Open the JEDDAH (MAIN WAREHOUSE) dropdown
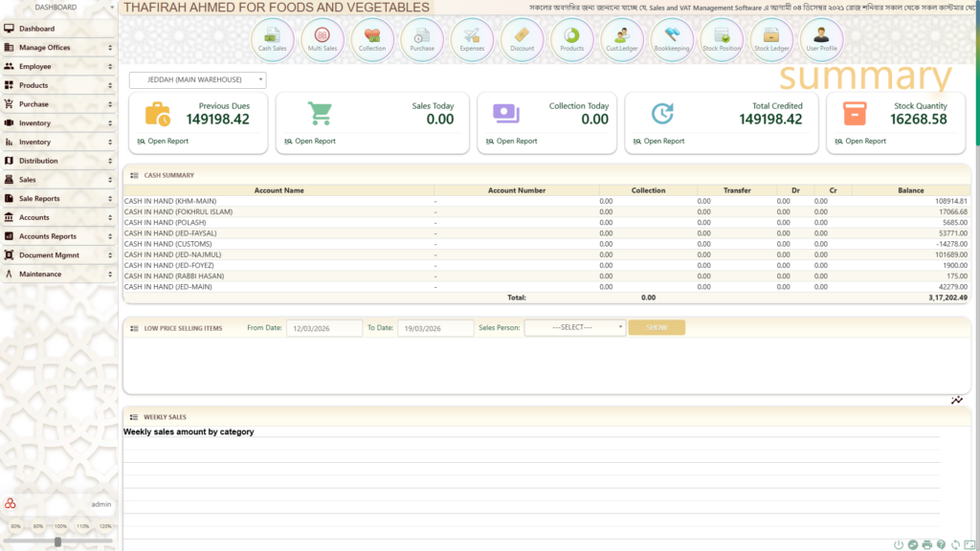 (197, 79)
